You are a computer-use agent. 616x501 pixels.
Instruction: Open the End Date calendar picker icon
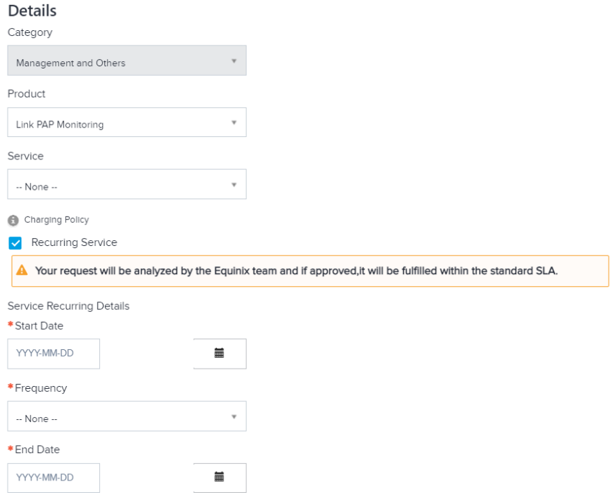coord(219,477)
